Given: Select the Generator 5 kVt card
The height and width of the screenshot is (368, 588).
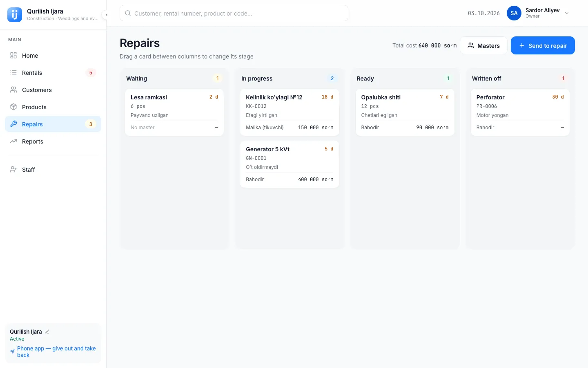Looking at the screenshot, I should [x=290, y=164].
